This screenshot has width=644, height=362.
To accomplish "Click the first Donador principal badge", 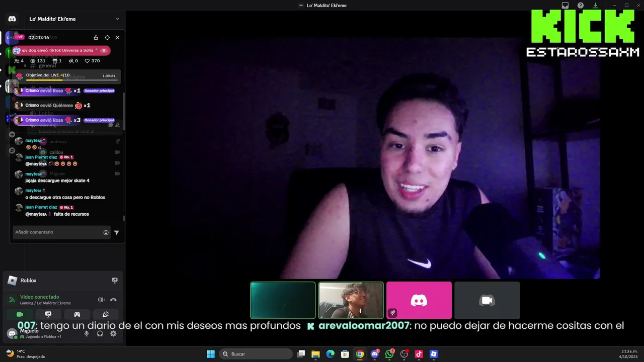I will tap(99, 91).
